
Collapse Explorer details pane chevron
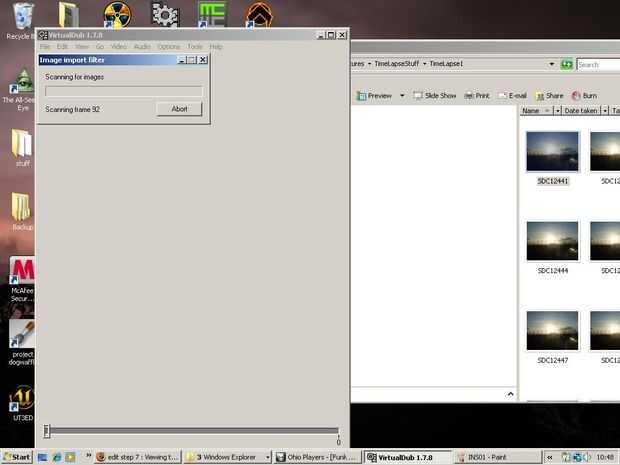click(510, 394)
